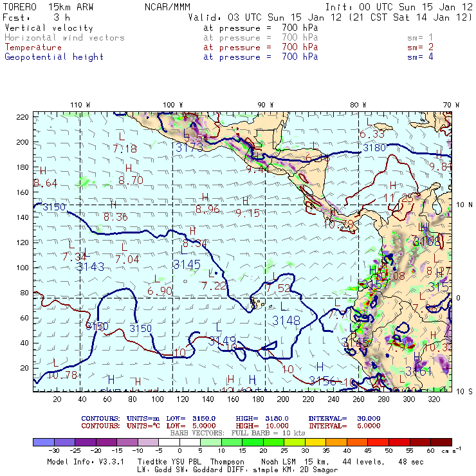
Task: Click the 'TORERO 15km ARW' title text
Action: click(48, 7)
